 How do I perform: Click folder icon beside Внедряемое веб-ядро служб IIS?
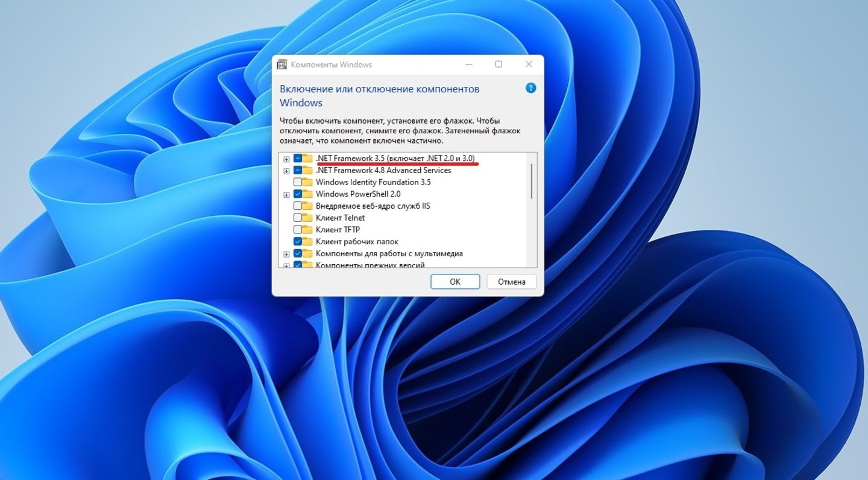pyautogui.click(x=308, y=206)
